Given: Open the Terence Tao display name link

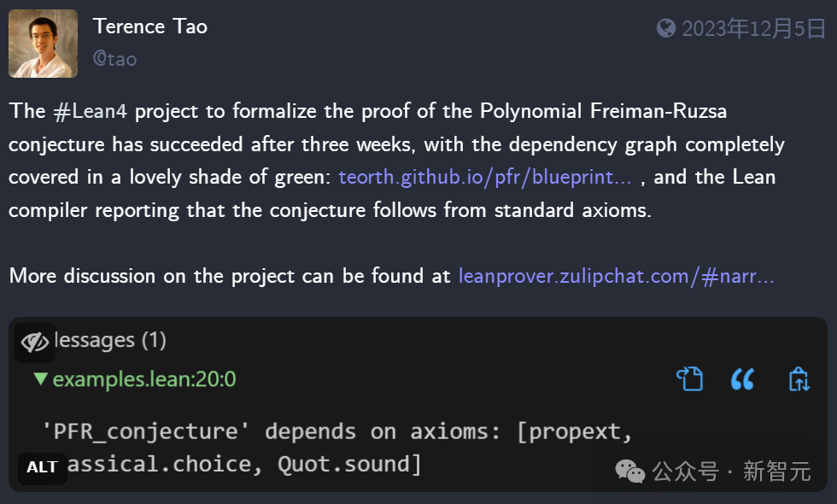Looking at the screenshot, I should click(x=150, y=26).
